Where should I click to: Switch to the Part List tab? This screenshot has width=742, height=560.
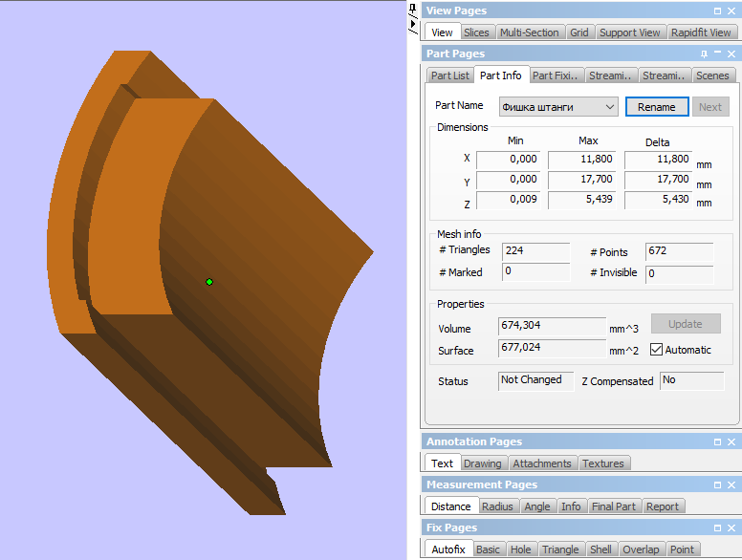pyautogui.click(x=449, y=75)
